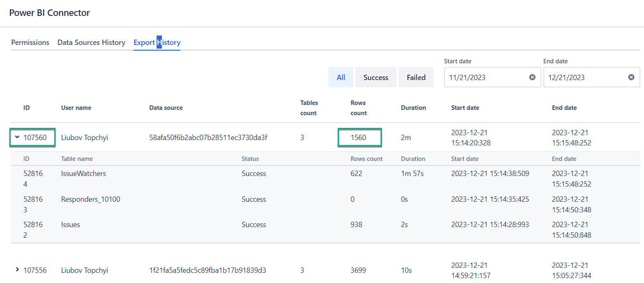The height and width of the screenshot is (283, 644).
Task: Show only Success exports
Action: point(375,77)
